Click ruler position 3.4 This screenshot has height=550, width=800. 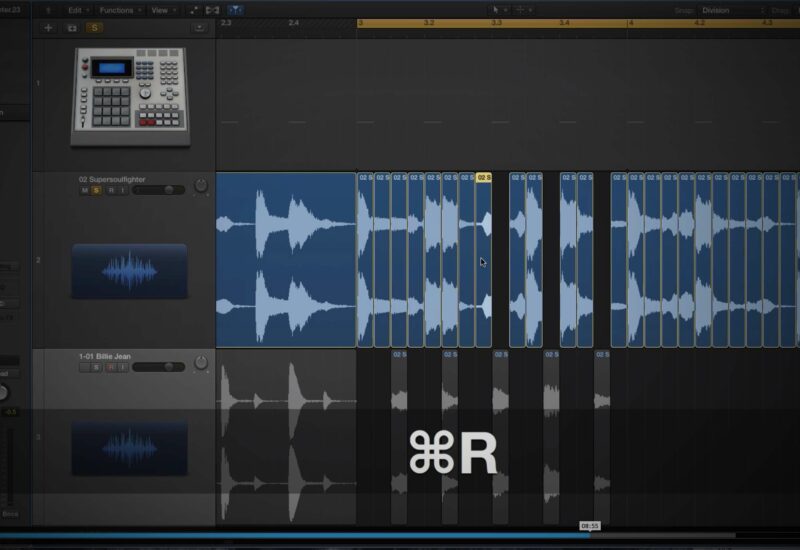(x=564, y=23)
